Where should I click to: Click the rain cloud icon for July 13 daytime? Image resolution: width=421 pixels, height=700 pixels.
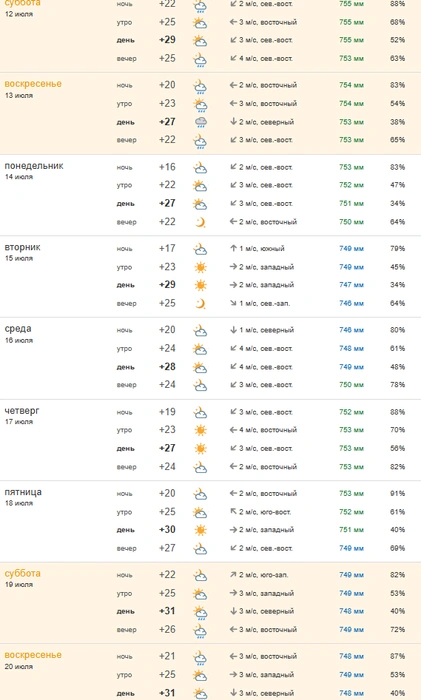(x=200, y=122)
